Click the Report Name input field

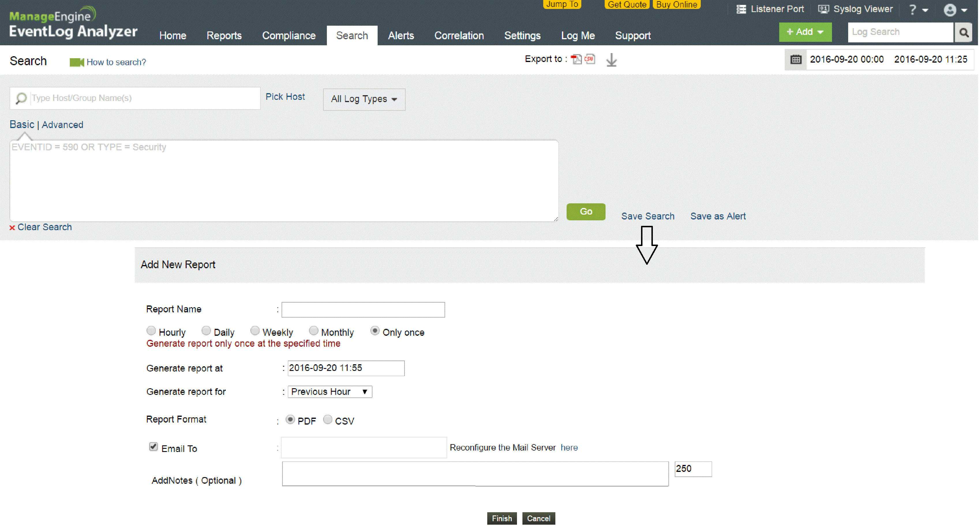pyautogui.click(x=363, y=309)
